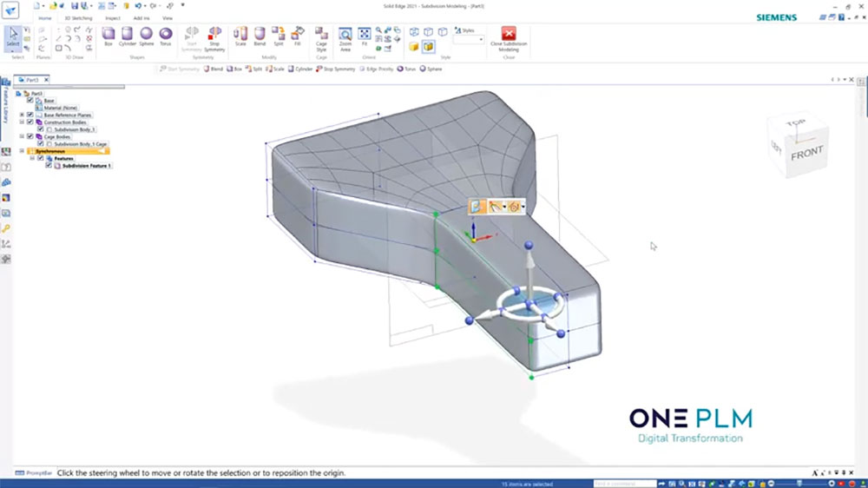Screen dimensions: 868x488
Task: Select the Sphere shape tool in ribbon
Action: tap(146, 36)
